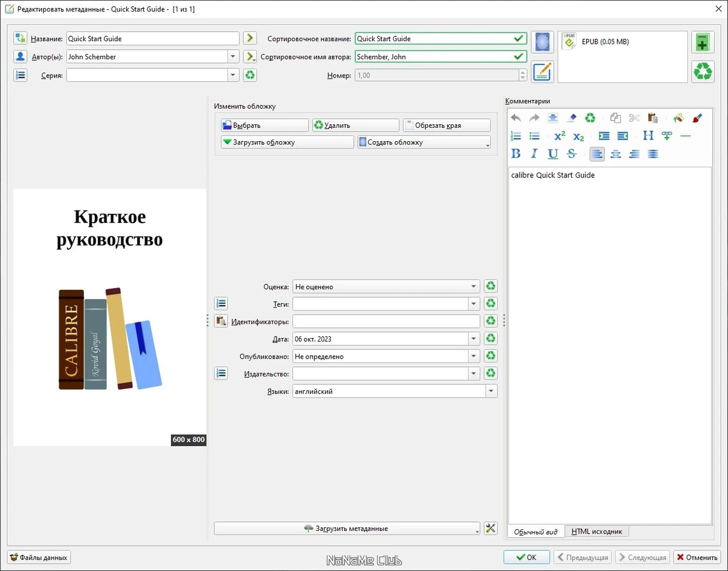Toggle italic formatting in comments editor
The width and height of the screenshot is (728, 571).
coord(534,154)
